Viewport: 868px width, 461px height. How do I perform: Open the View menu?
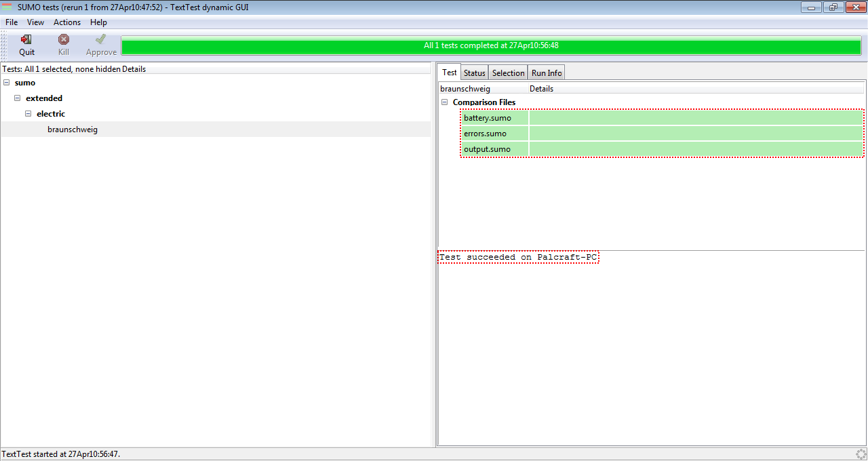tap(35, 22)
